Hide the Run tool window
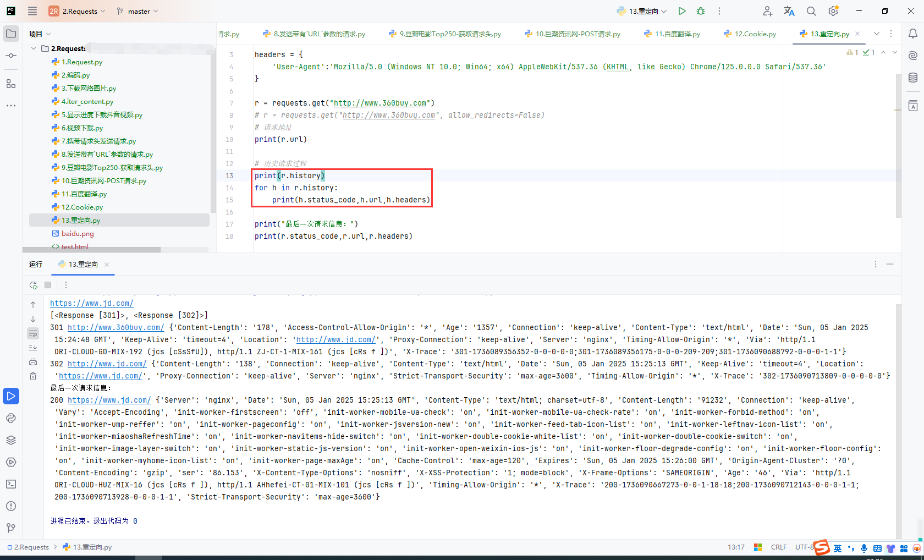The height and width of the screenshot is (560, 924). [890, 264]
